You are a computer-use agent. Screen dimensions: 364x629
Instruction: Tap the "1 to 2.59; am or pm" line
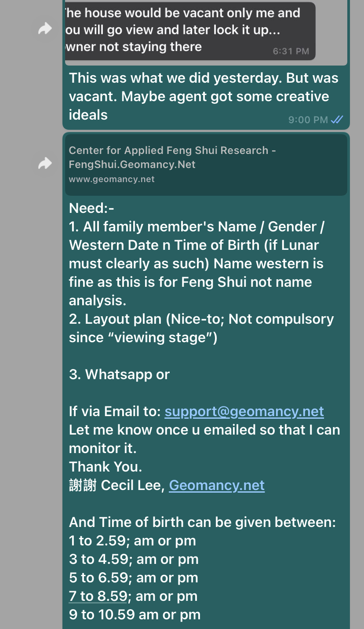pos(132,541)
